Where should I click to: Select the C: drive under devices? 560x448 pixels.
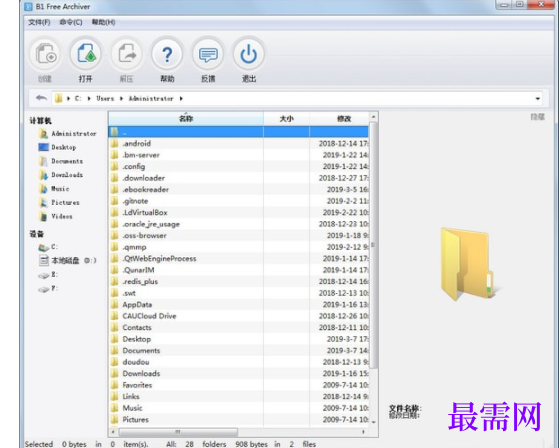pyautogui.click(x=48, y=247)
